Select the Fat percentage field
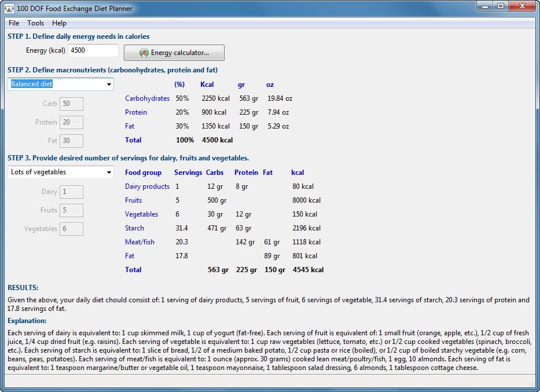 pyautogui.click(x=71, y=141)
